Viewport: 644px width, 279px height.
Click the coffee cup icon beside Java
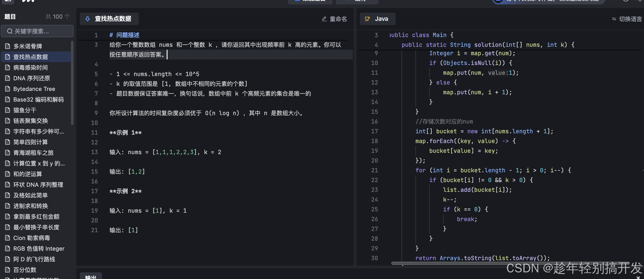pos(367,19)
